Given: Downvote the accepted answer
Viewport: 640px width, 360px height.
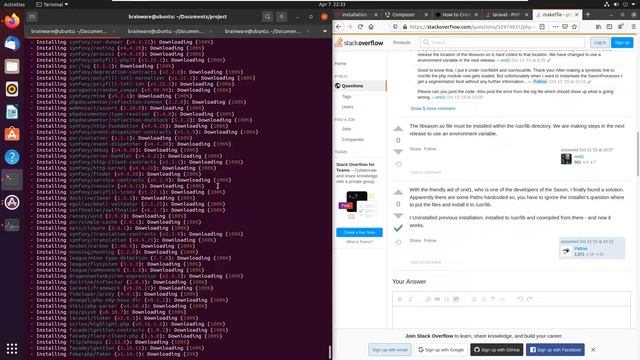Looking at the screenshot, I should 398,215.
